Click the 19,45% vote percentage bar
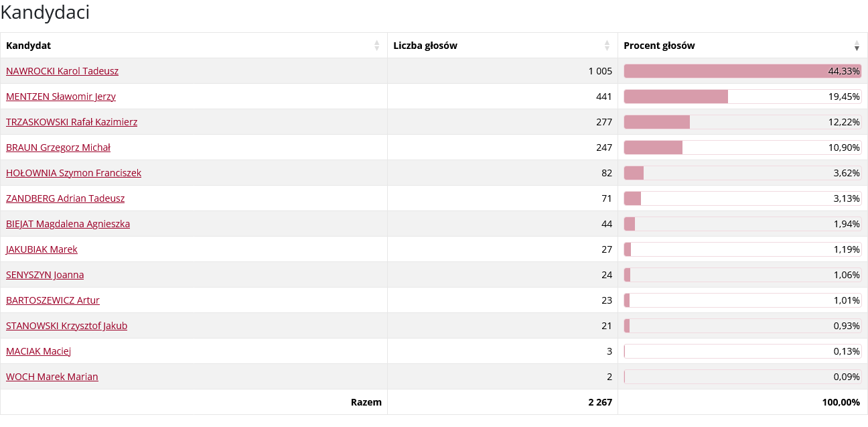The image size is (868, 427). click(x=742, y=97)
